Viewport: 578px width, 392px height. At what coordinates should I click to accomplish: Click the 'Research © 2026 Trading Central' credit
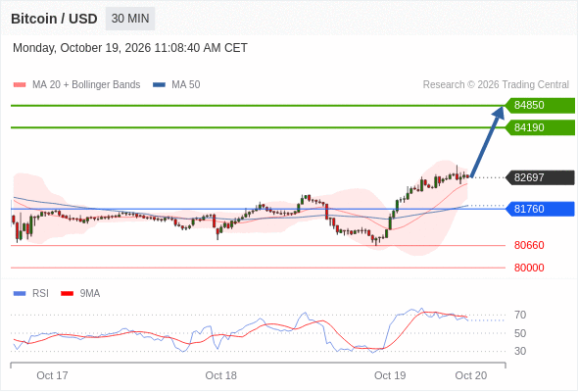[496, 85]
